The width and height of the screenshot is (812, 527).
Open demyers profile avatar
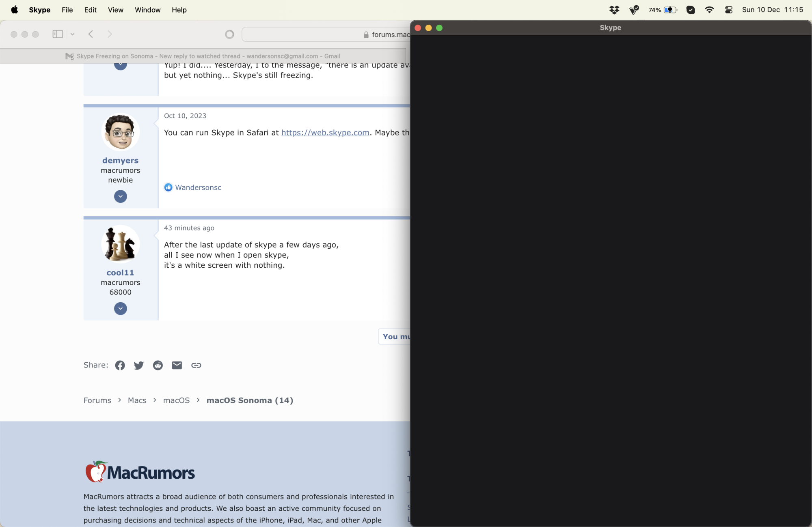(120, 132)
